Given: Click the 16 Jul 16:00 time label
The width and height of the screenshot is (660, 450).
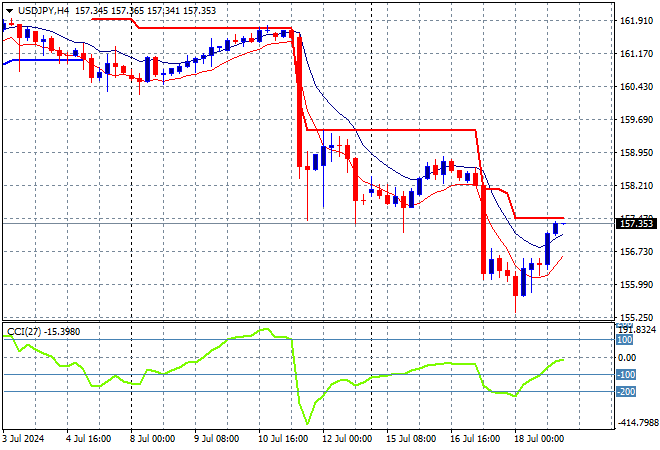Looking at the screenshot, I should pyautogui.click(x=475, y=439).
